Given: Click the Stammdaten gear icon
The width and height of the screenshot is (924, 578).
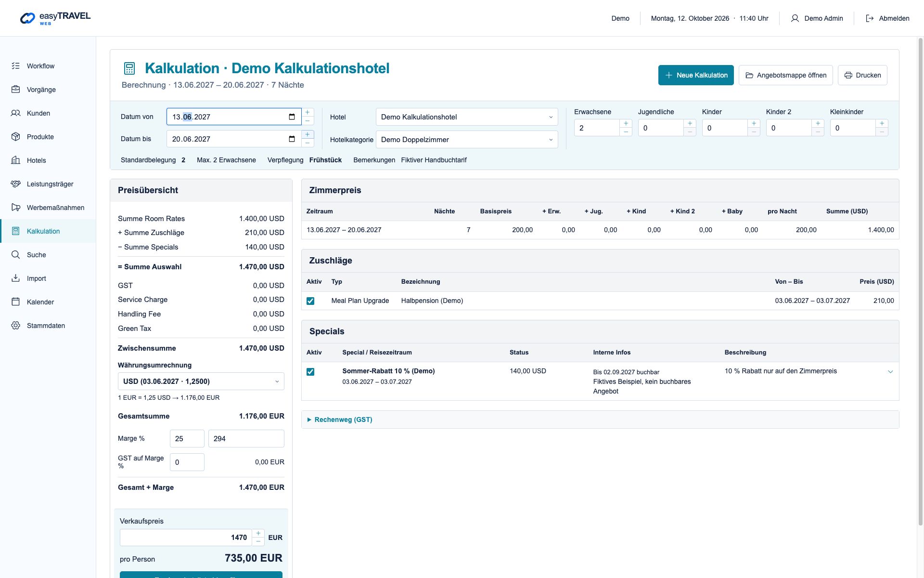Looking at the screenshot, I should point(16,326).
